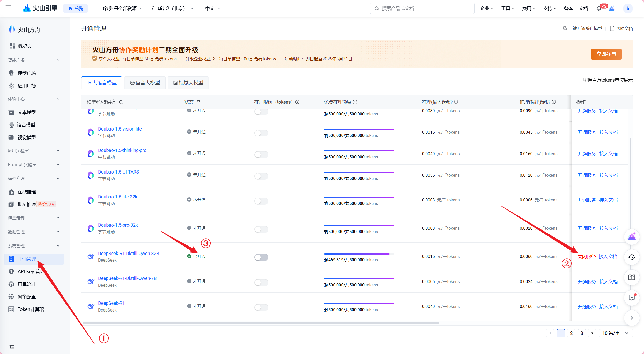644x354 pixels.
Task: Click 关闭服务 for DeepSeek-R1-Distill-Qwen-32B
Action: 587,256
